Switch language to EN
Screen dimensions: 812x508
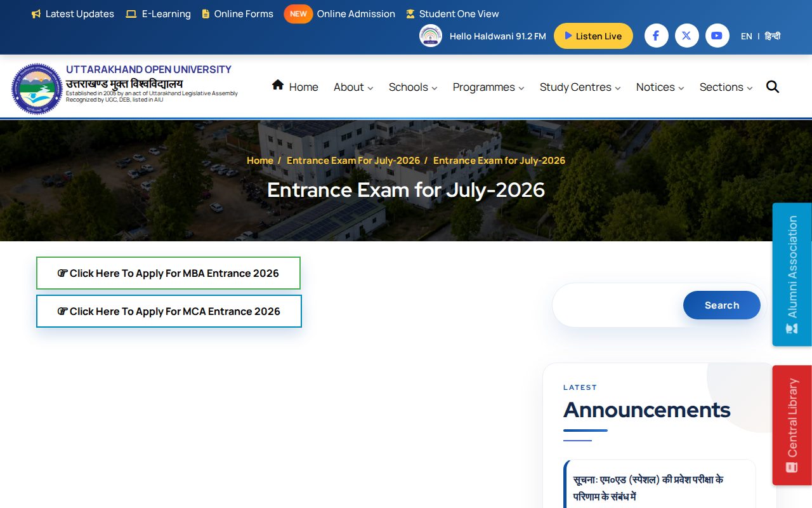pyautogui.click(x=747, y=36)
